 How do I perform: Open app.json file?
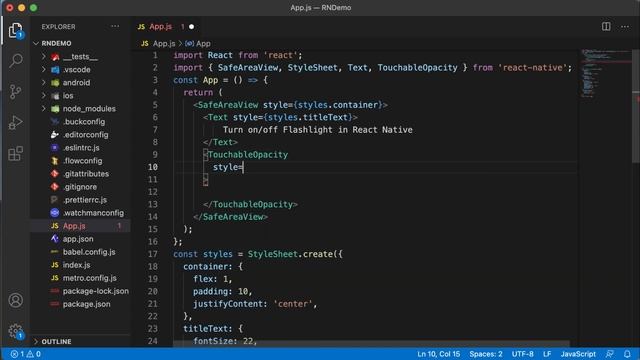(78, 239)
